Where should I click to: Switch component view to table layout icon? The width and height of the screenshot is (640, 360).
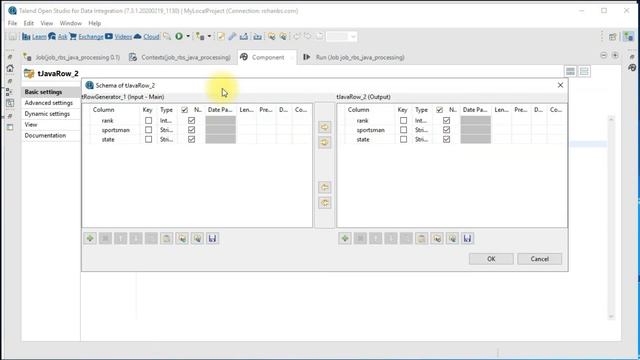tap(570, 71)
